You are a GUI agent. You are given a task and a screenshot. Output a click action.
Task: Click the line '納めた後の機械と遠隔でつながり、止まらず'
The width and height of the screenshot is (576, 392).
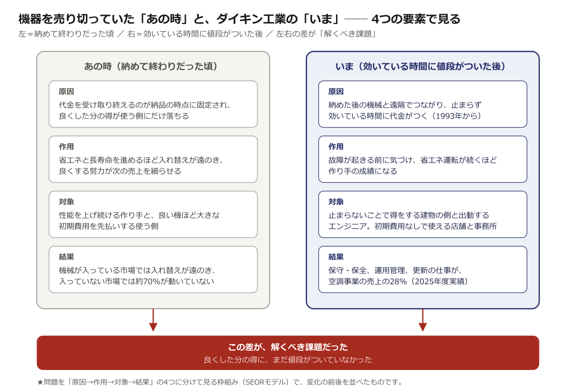(x=405, y=104)
